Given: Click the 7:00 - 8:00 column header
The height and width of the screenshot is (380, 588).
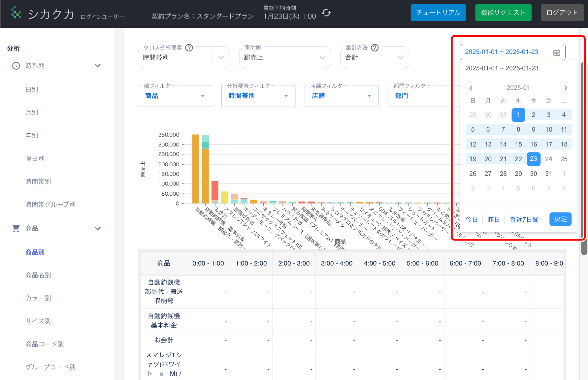Looking at the screenshot, I should click(x=508, y=263).
